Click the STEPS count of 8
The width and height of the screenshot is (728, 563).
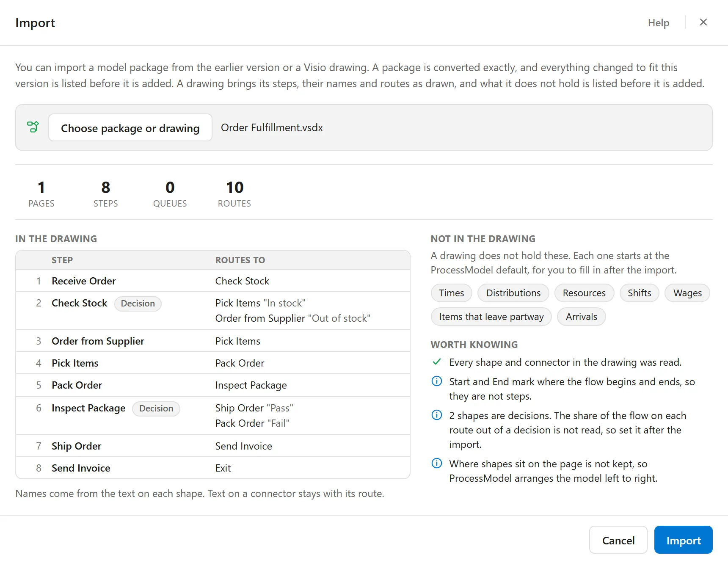click(106, 188)
